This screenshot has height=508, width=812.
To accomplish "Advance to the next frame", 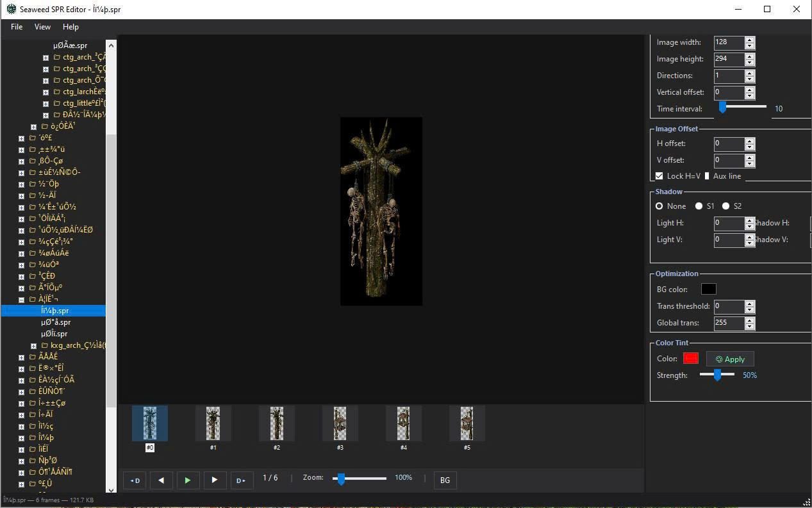I will [x=215, y=480].
